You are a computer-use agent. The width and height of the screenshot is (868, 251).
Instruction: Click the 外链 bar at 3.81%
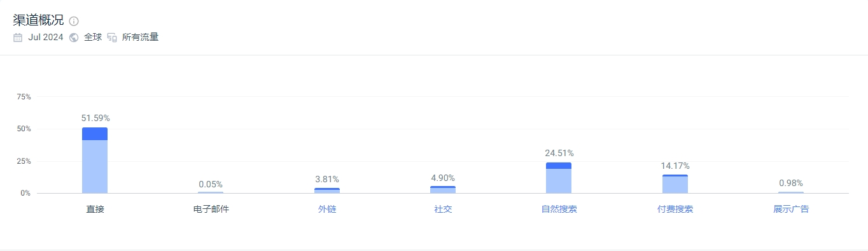[327, 190]
